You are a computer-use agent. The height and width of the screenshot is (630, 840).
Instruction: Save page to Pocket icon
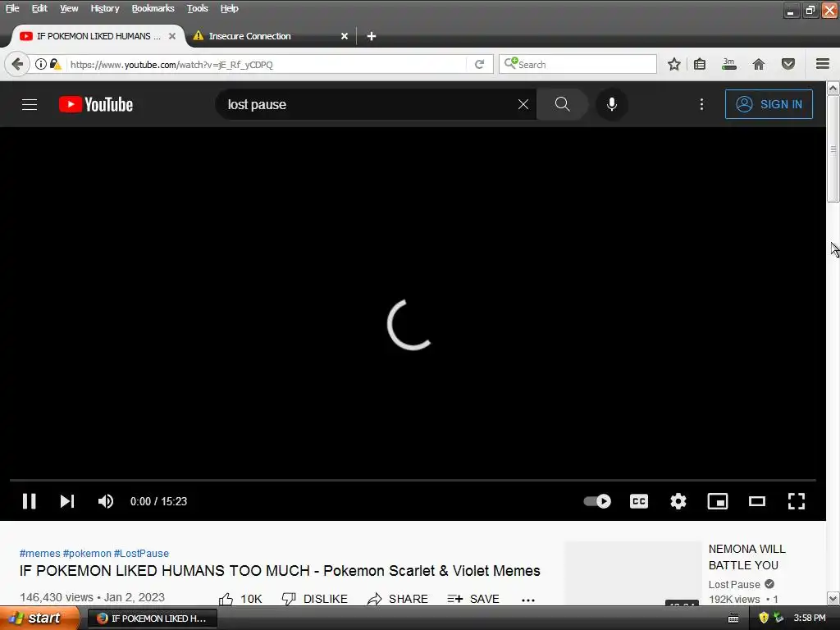[788, 64]
